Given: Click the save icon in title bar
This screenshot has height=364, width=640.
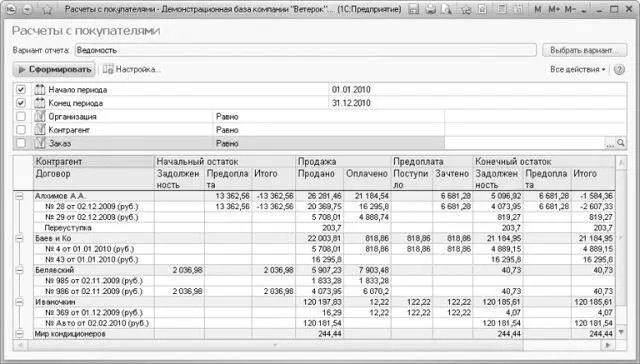Looking at the screenshot, I should coord(414,9).
